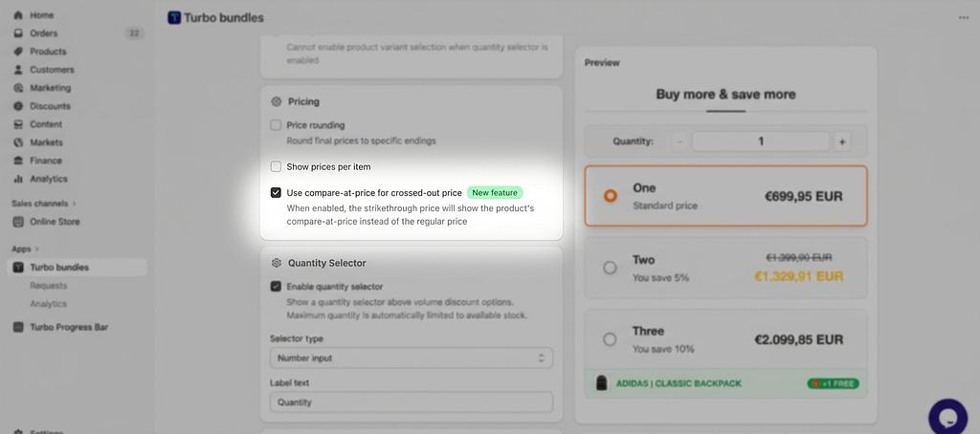
Task: Click the Home icon in sidebar
Action: coord(18,15)
